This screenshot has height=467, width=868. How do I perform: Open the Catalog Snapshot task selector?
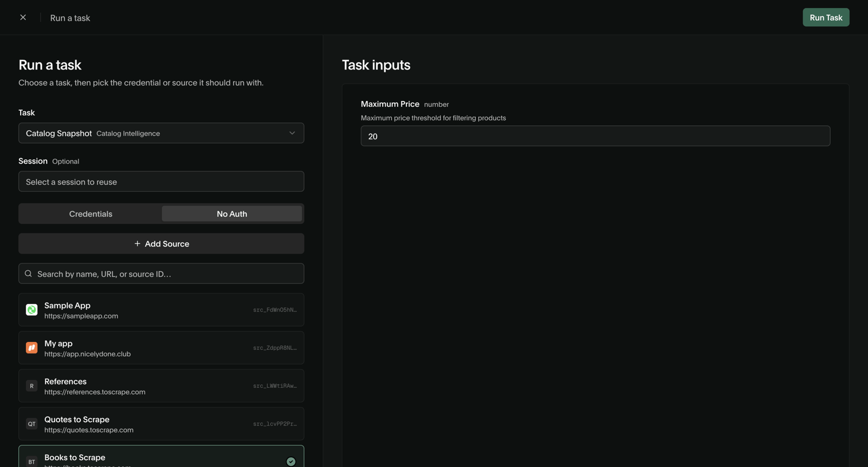[161, 133]
